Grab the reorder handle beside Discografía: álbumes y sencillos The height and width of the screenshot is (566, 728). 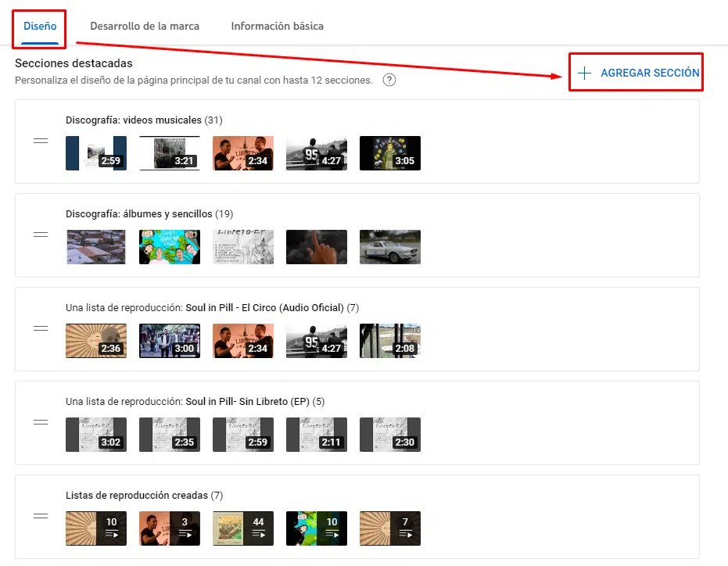coord(41,235)
